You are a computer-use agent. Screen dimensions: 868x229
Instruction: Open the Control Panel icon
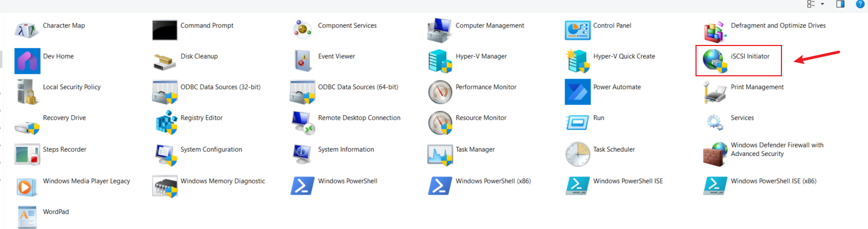578,30
